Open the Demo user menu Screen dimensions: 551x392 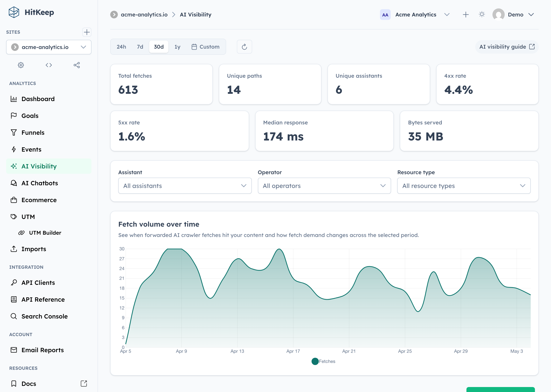(513, 15)
